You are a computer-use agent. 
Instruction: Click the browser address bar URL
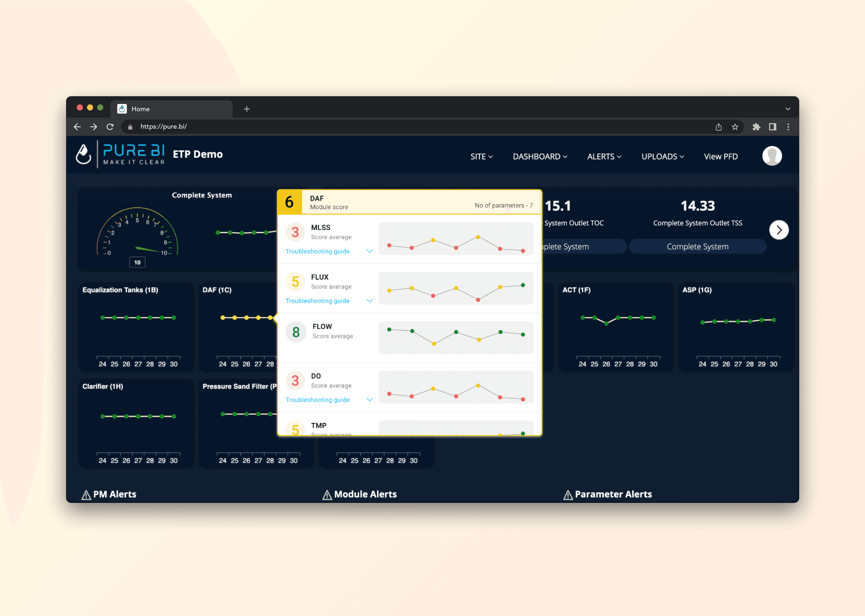164,127
